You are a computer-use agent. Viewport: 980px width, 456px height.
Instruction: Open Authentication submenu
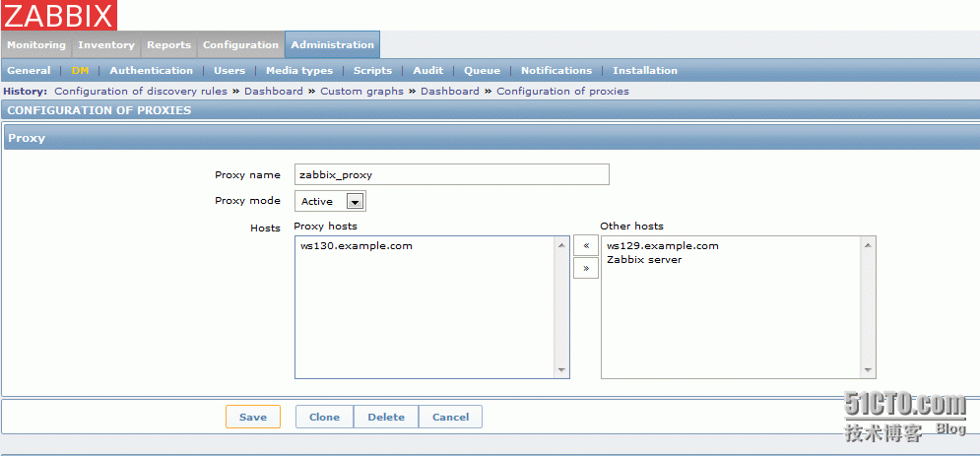tap(152, 71)
